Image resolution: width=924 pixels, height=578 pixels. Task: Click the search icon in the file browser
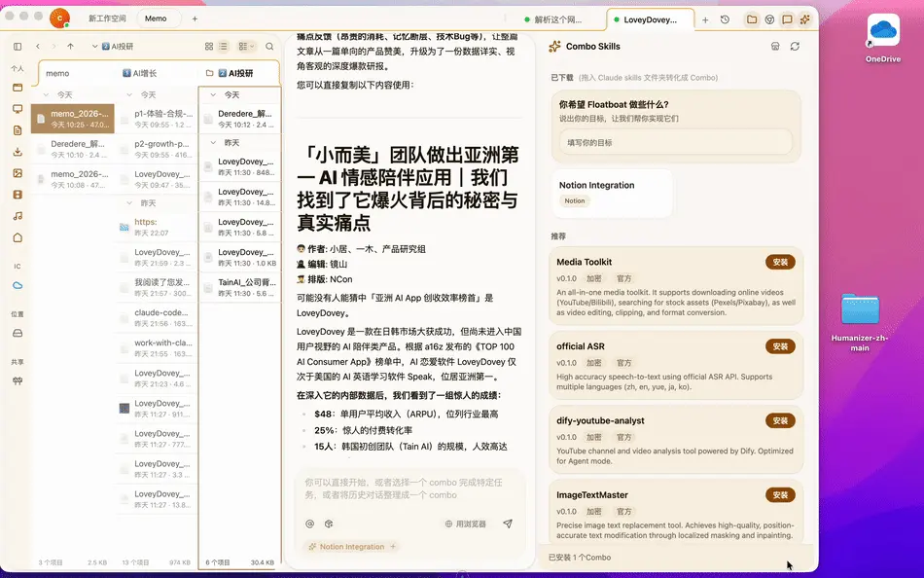point(269,46)
